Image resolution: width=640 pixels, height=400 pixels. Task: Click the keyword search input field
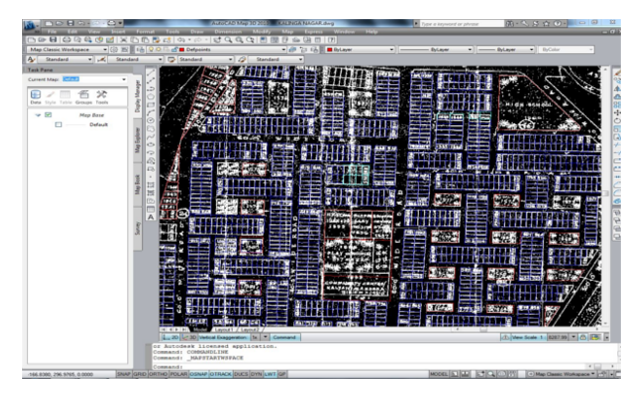tap(461, 24)
